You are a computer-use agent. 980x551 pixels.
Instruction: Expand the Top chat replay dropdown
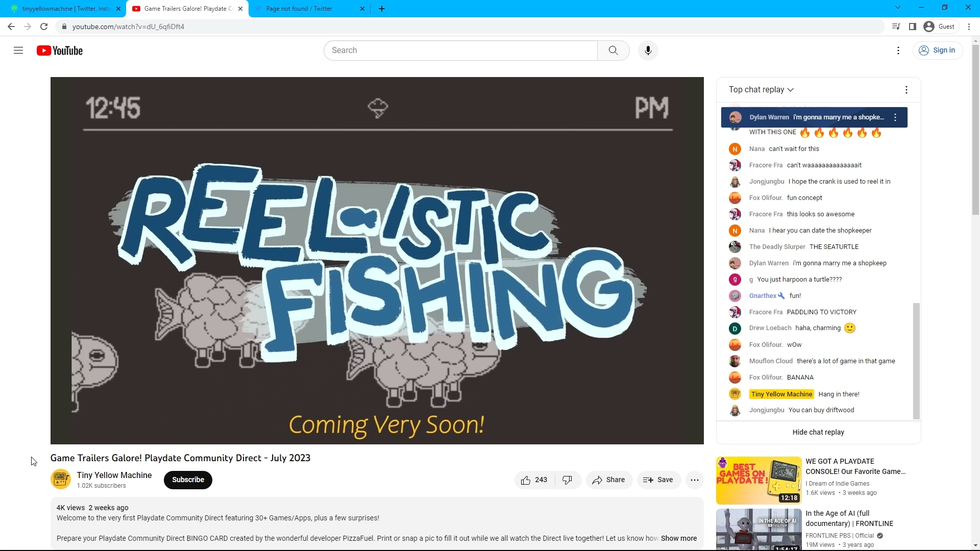point(761,90)
